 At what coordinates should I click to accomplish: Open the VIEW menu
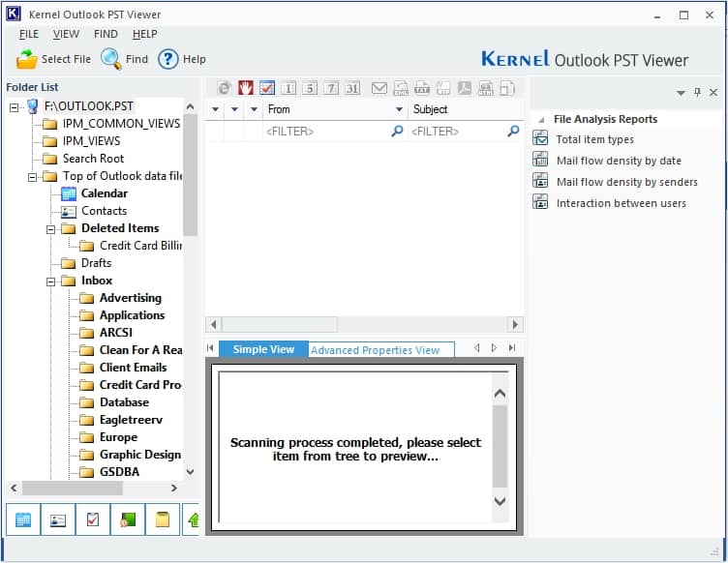pyautogui.click(x=66, y=34)
